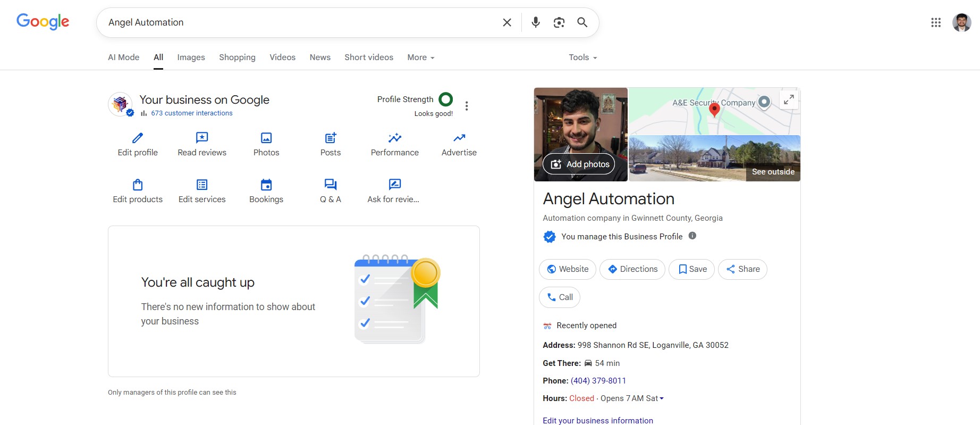Click the Angel Automation business title

point(609,199)
